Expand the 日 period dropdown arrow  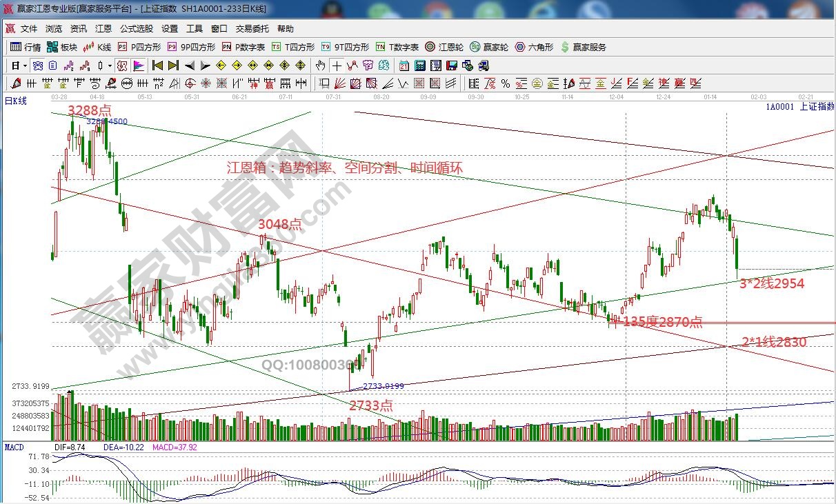[x=26, y=66]
